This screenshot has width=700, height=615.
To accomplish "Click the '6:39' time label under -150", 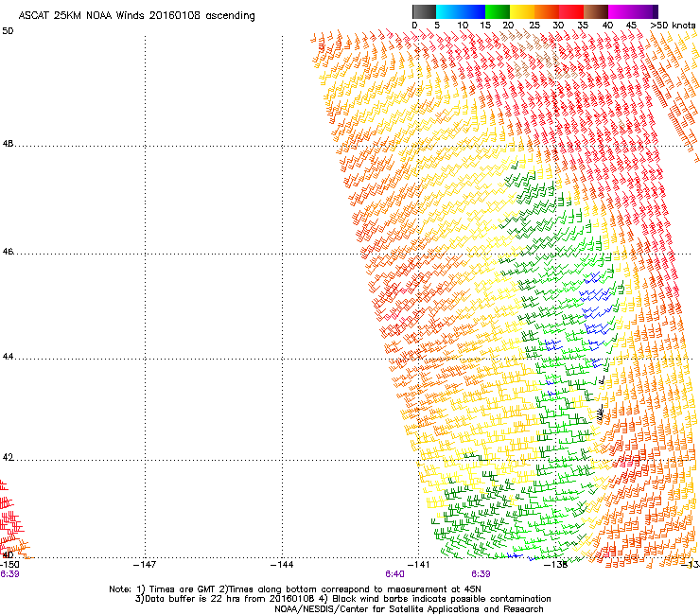I will 9,574.
